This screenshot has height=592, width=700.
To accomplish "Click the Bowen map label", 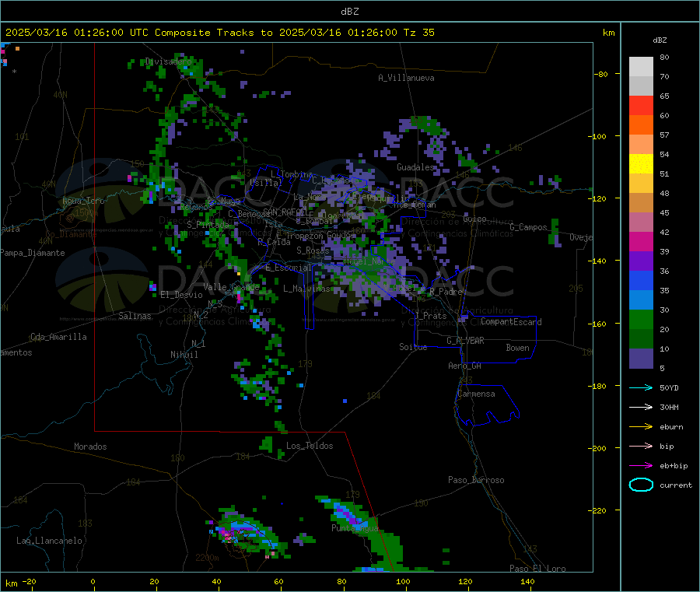I will (x=517, y=347).
